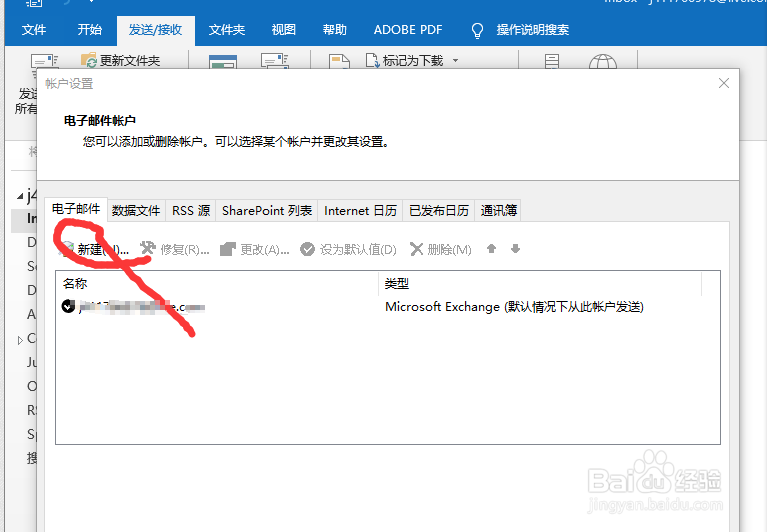Click the move account up arrow
Screen dimensions: 767x532
[492, 249]
